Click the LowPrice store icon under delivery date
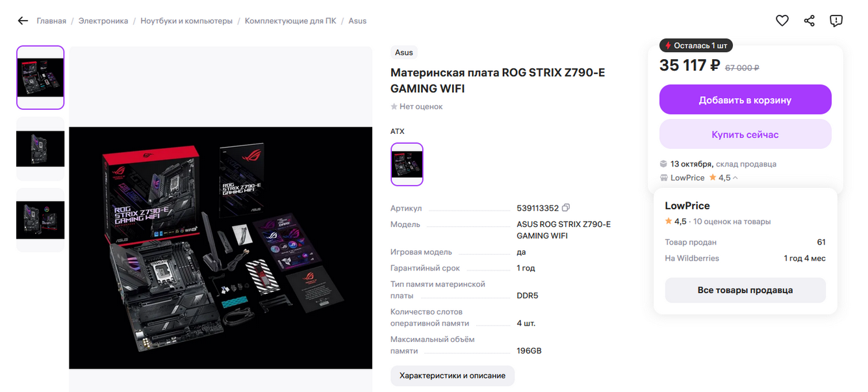The height and width of the screenshot is (392, 868). 663,177
